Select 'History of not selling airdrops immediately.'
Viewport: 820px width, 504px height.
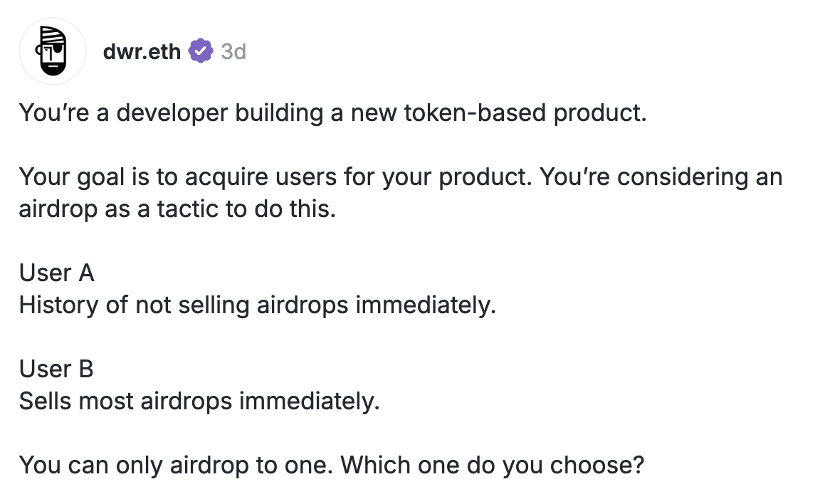point(257,305)
